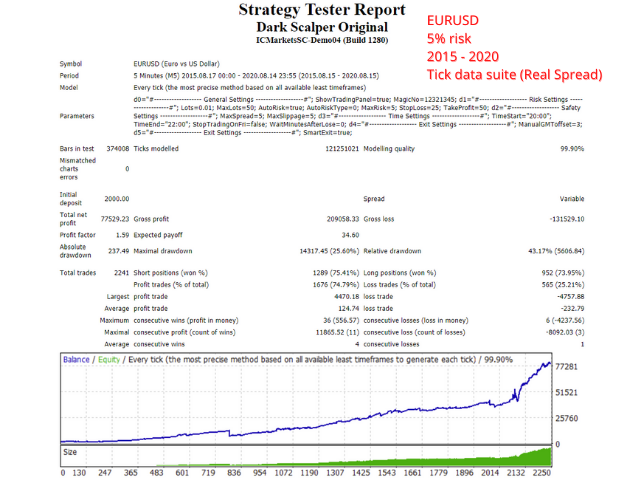This screenshot has width=640, height=480.
Task: Click the Spread value Variable
Action: tap(572, 199)
